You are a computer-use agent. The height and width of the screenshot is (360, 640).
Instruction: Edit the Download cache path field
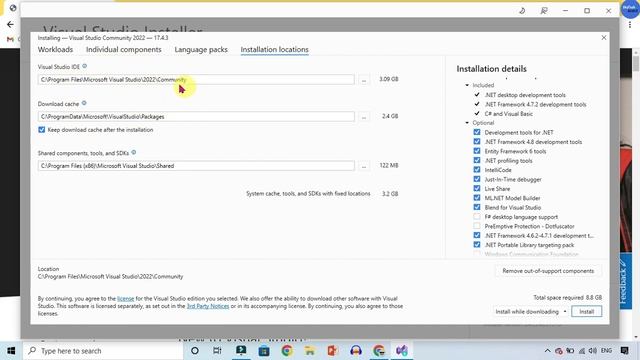(x=196, y=116)
